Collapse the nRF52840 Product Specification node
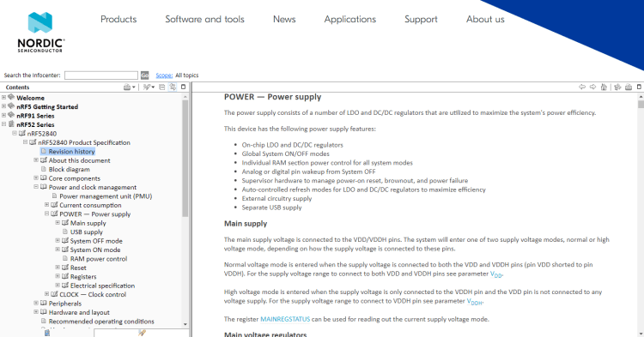644x337 pixels. [25, 142]
